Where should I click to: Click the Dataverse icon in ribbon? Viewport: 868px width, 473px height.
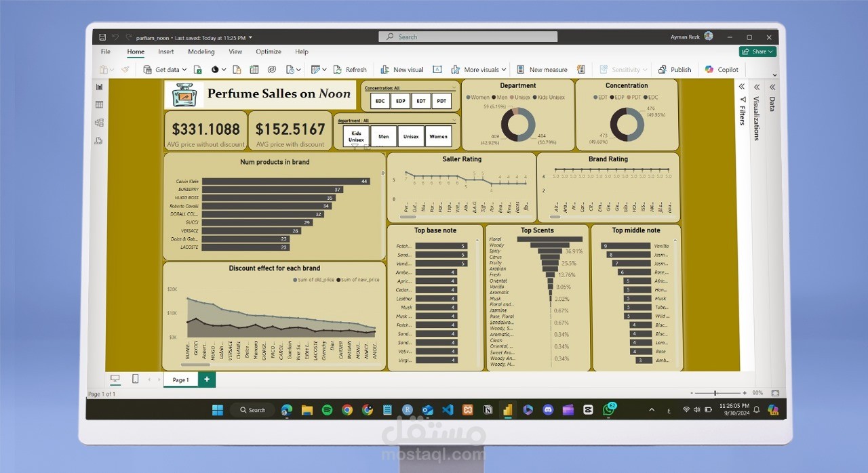(x=272, y=69)
